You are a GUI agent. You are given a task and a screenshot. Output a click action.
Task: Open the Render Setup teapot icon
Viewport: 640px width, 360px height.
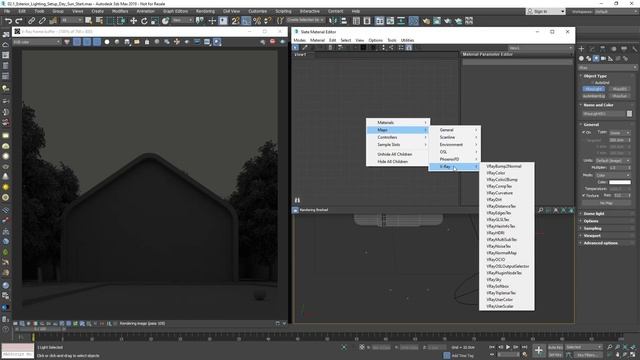pyautogui.click(x=426, y=21)
